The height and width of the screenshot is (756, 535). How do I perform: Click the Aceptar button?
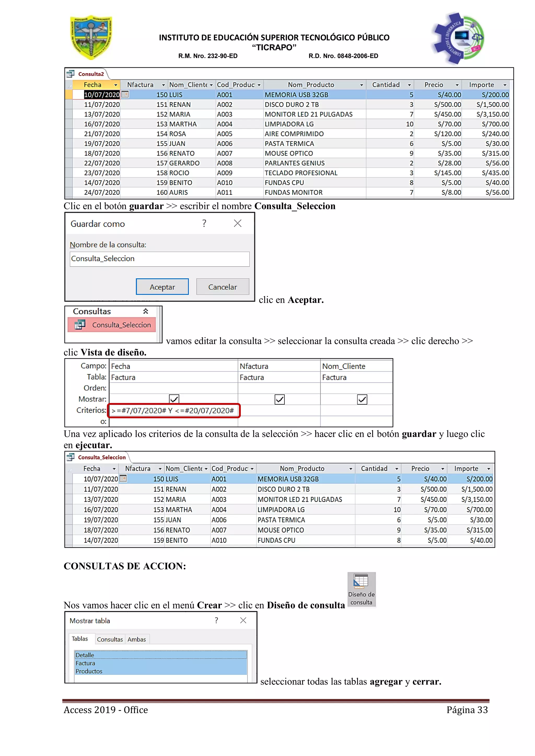point(162,287)
